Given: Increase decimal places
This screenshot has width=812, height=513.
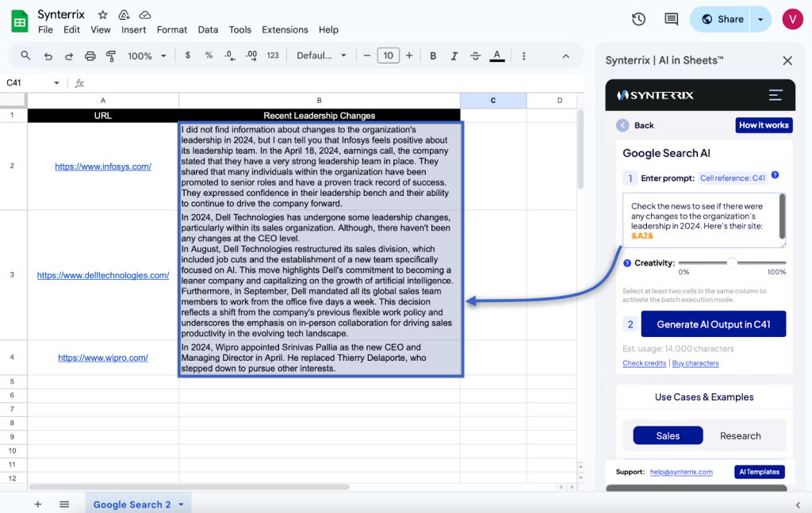Looking at the screenshot, I should point(251,56).
